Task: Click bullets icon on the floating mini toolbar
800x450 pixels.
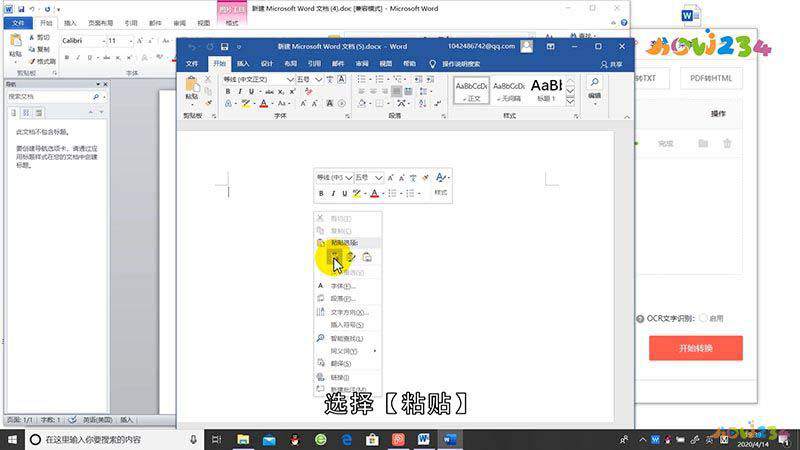Action: click(392, 193)
